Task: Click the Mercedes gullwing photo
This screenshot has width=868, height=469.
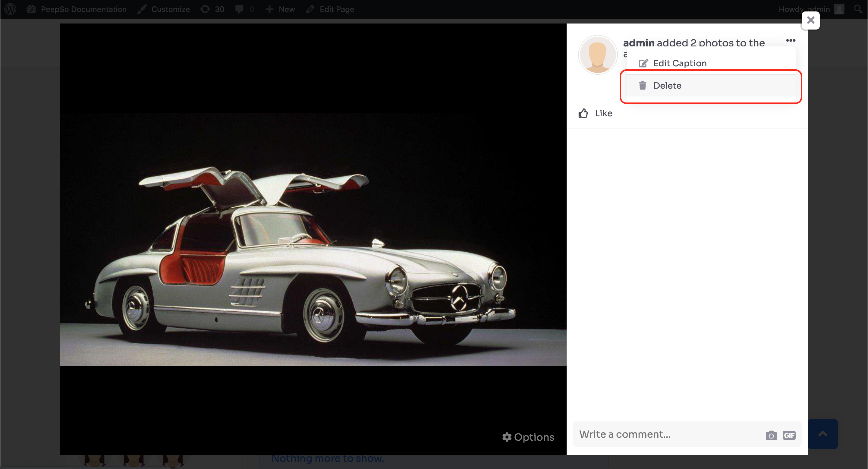Action: (x=313, y=239)
